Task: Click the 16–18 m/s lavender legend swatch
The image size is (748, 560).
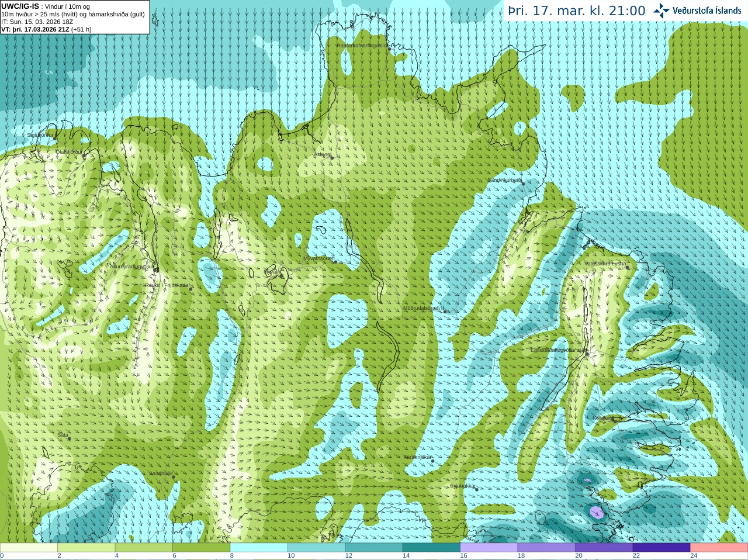Action: 489,548
